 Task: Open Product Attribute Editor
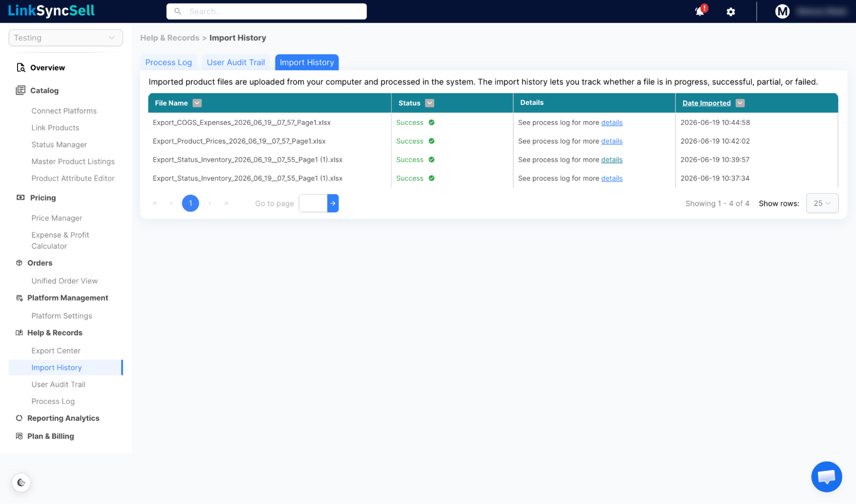pyautogui.click(x=73, y=178)
